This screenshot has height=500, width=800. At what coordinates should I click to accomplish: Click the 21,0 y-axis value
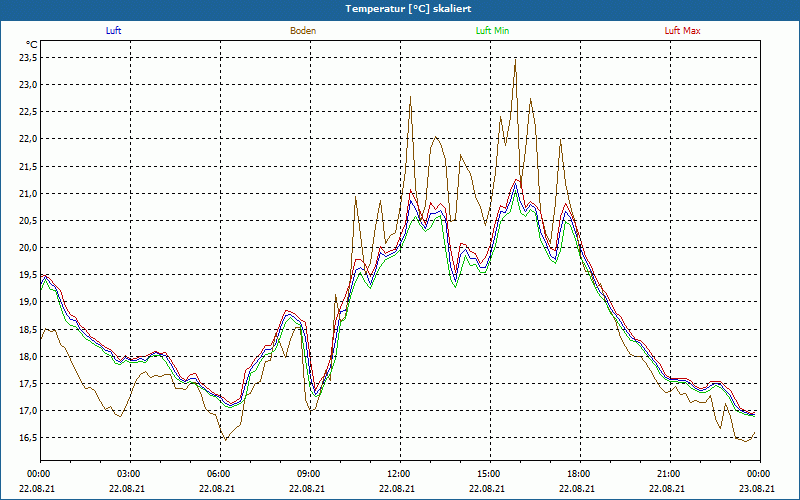tap(28, 193)
